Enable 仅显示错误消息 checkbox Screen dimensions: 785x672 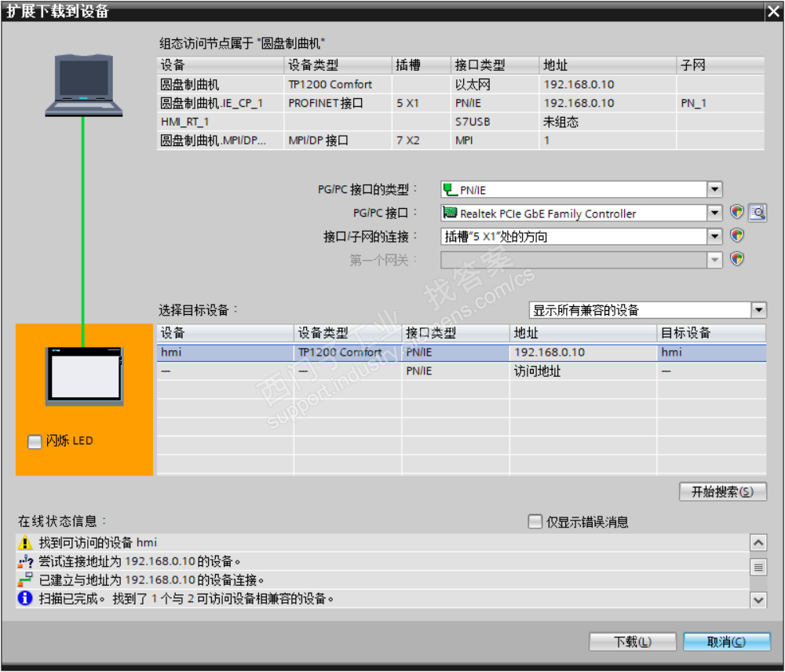[535, 521]
